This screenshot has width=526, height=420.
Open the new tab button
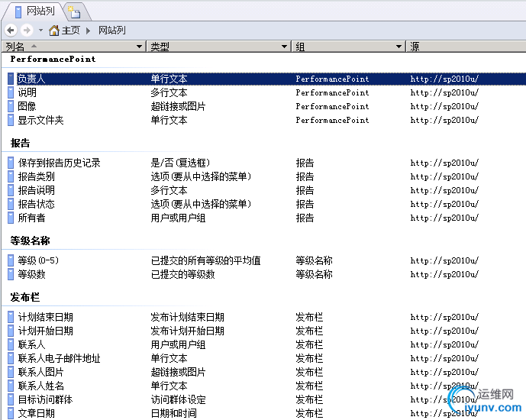click(x=75, y=11)
